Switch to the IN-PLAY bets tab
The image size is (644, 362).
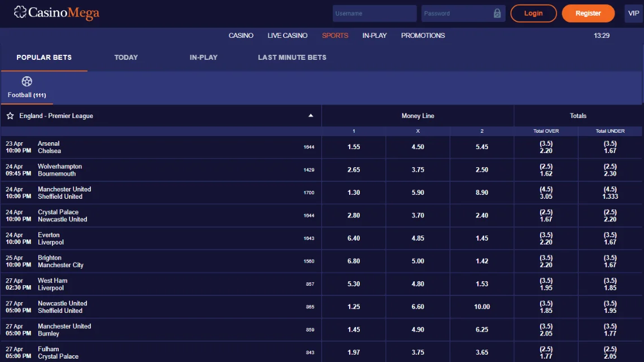point(204,58)
